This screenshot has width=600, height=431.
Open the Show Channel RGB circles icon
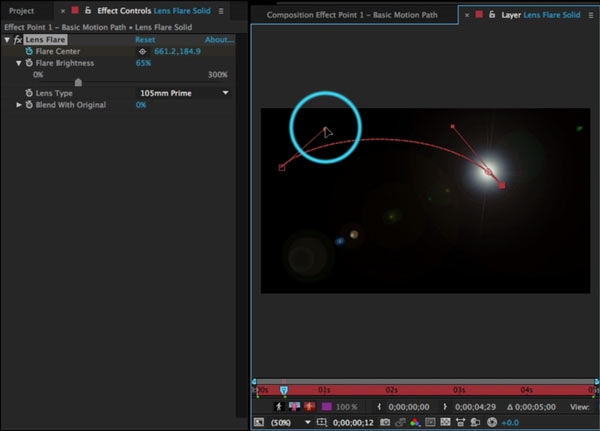coord(415,422)
